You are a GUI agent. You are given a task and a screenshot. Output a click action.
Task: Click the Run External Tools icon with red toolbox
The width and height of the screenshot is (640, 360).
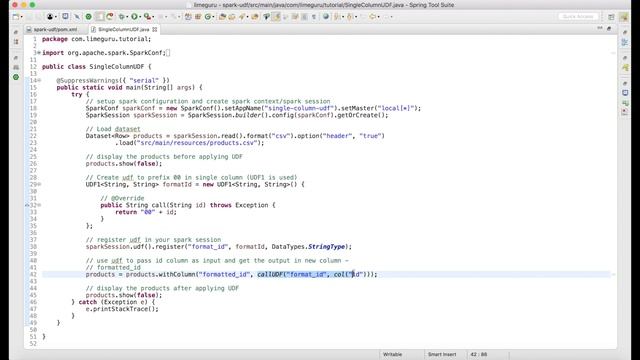[x=147, y=17]
